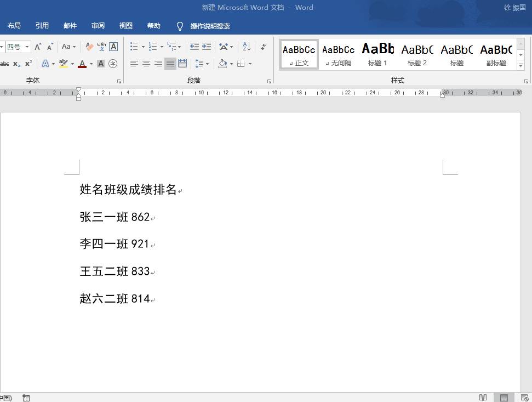Toggle Show/Hide paragraph marks
This screenshot has height=402, width=532.
264,47
